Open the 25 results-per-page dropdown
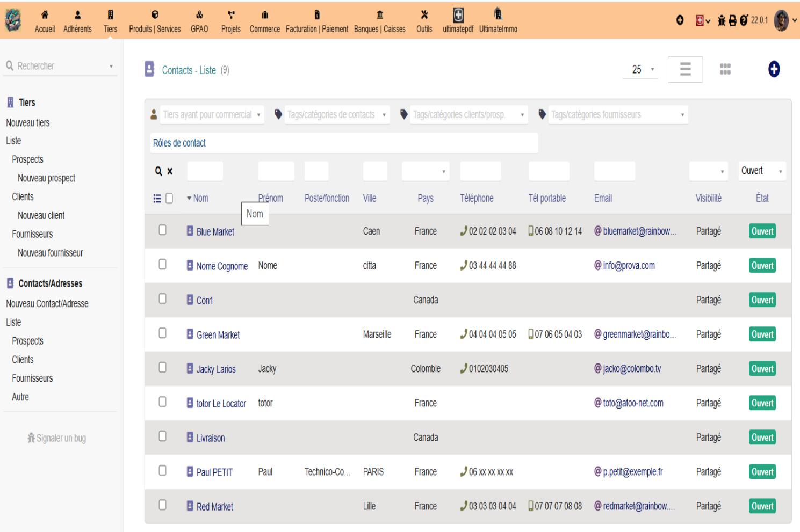 [641, 69]
